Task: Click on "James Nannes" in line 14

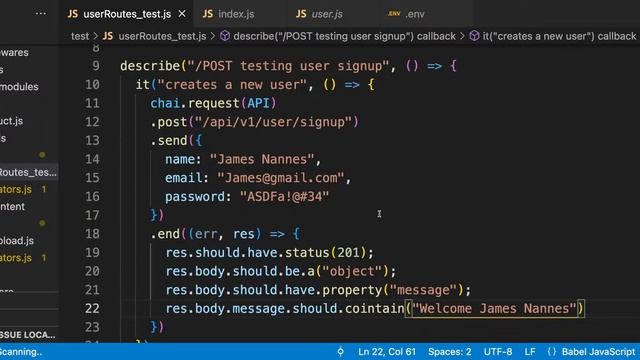Action: [262, 159]
